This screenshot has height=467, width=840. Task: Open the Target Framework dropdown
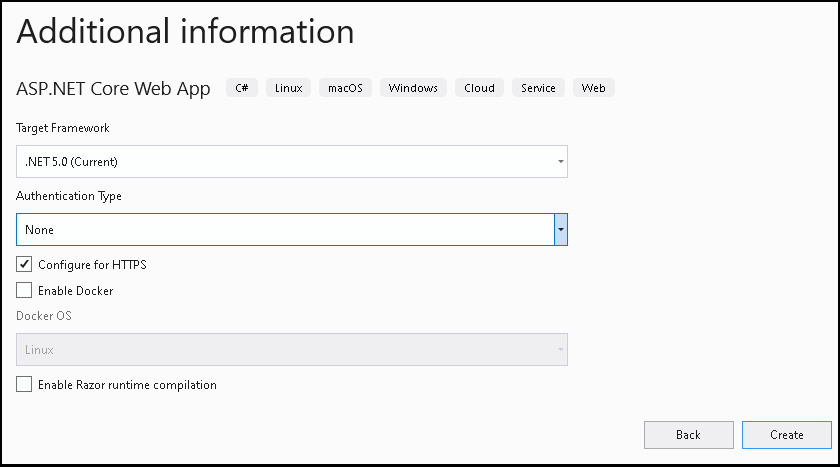point(292,161)
